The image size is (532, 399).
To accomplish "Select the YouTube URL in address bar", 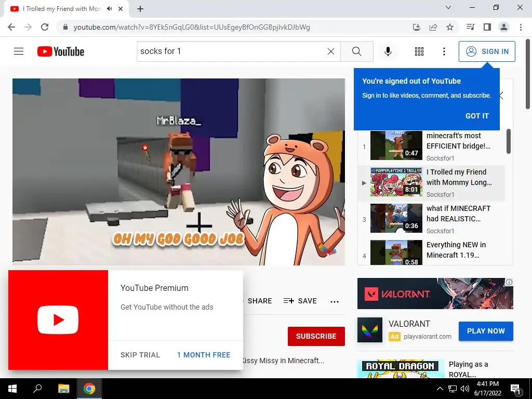I will tap(192, 27).
